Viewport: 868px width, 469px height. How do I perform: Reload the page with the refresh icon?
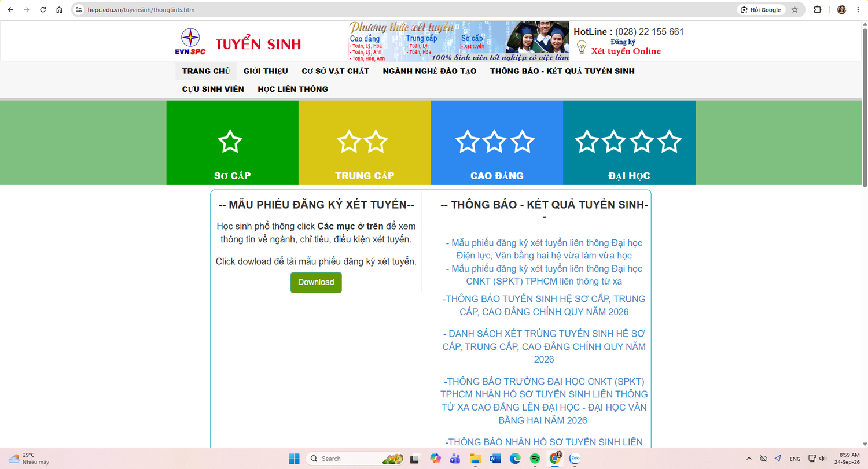coord(43,10)
